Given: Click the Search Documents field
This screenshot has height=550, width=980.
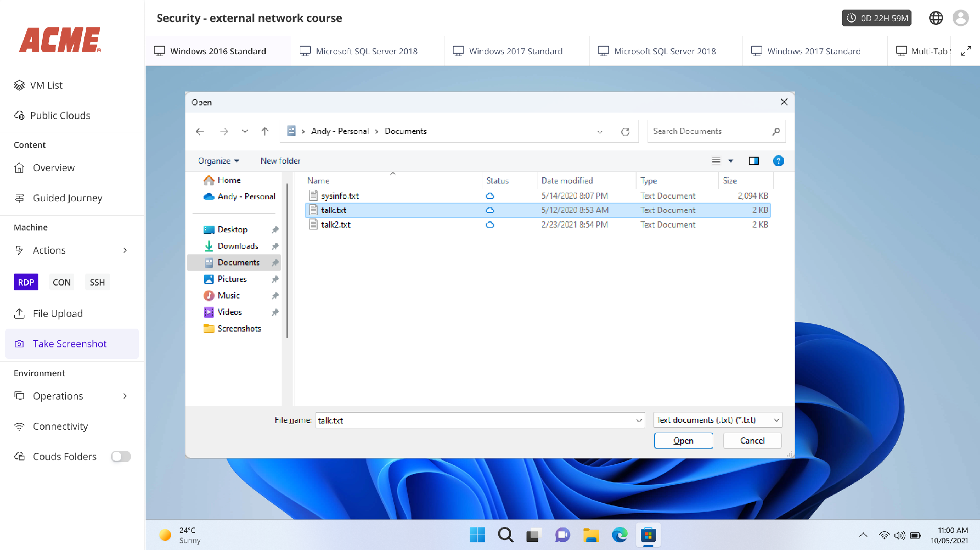Looking at the screenshot, I should [x=716, y=131].
